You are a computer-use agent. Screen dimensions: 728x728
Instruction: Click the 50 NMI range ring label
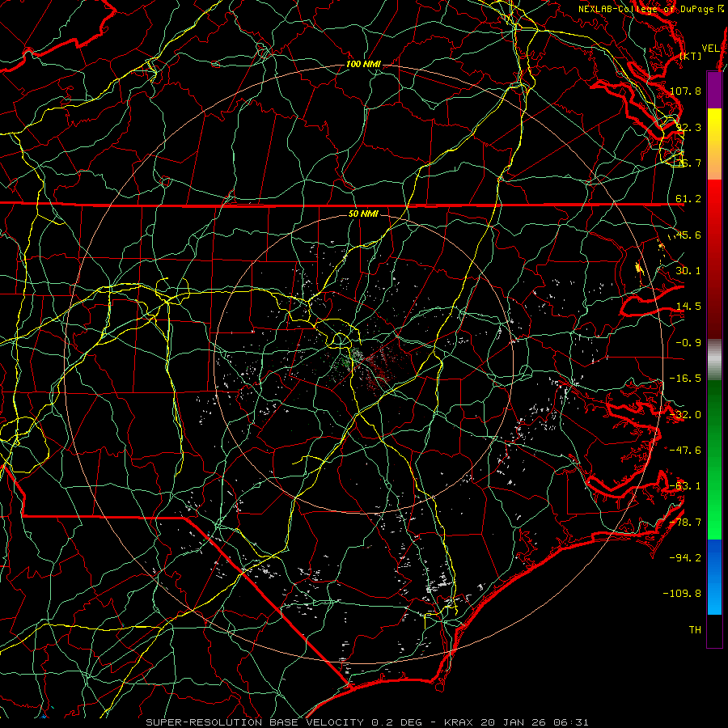pos(363,214)
